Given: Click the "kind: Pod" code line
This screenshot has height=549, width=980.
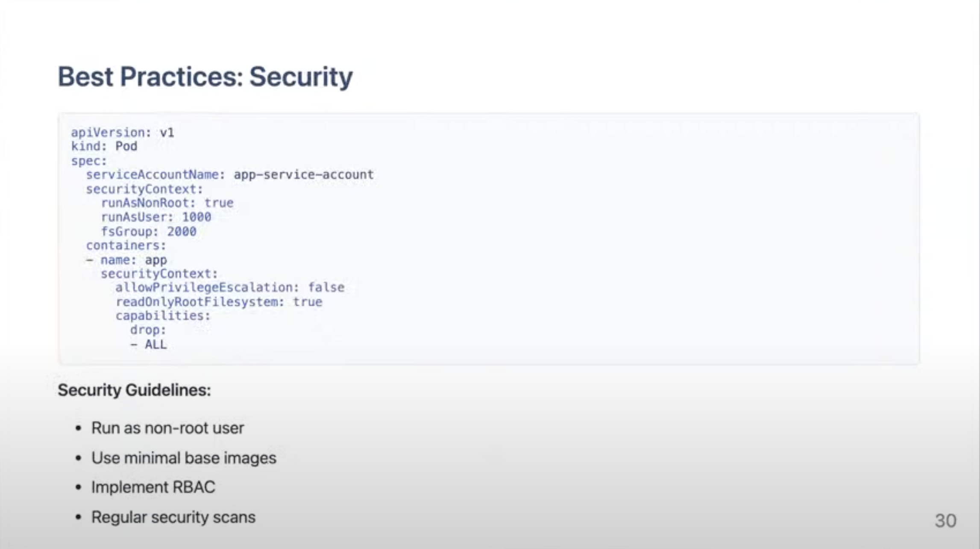Looking at the screenshot, I should (104, 146).
